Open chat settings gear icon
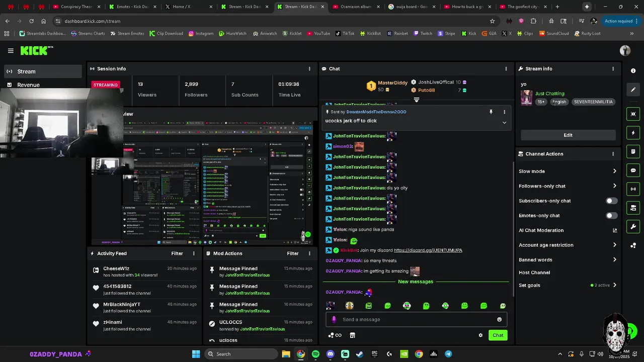 point(480,335)
